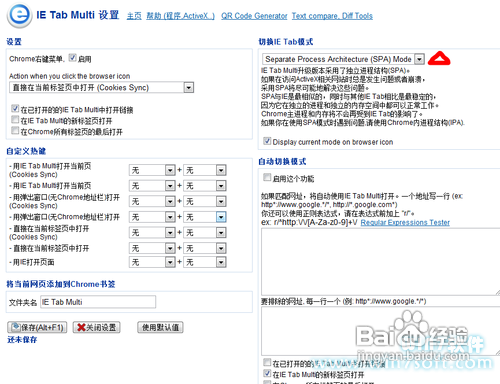Viewport: 500px width, 384px height.
Task: Open Text compare, Diff Tools link
Action: (332, 16)
